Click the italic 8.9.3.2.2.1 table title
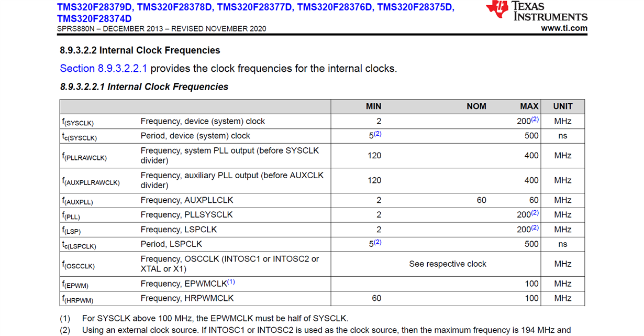The height and width of the screenshot is (336, 644). (145, 87)
